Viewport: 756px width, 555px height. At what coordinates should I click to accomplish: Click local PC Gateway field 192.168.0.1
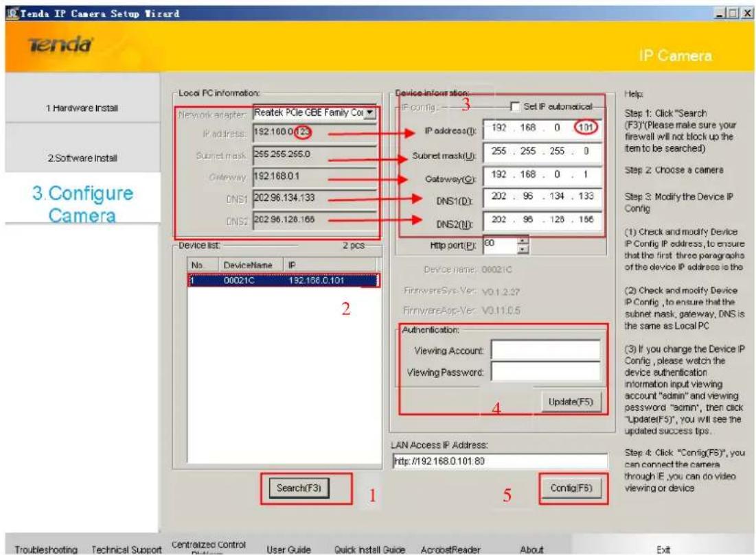(x=314, y=176)
